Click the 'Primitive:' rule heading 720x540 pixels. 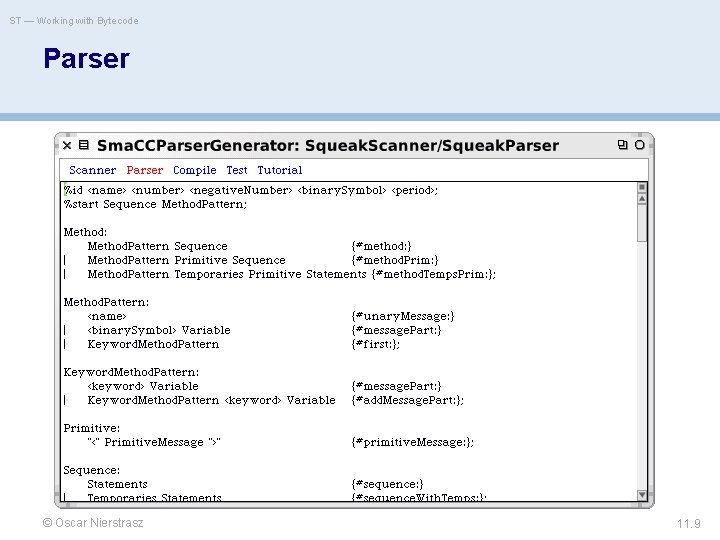[x=91, y=428]
